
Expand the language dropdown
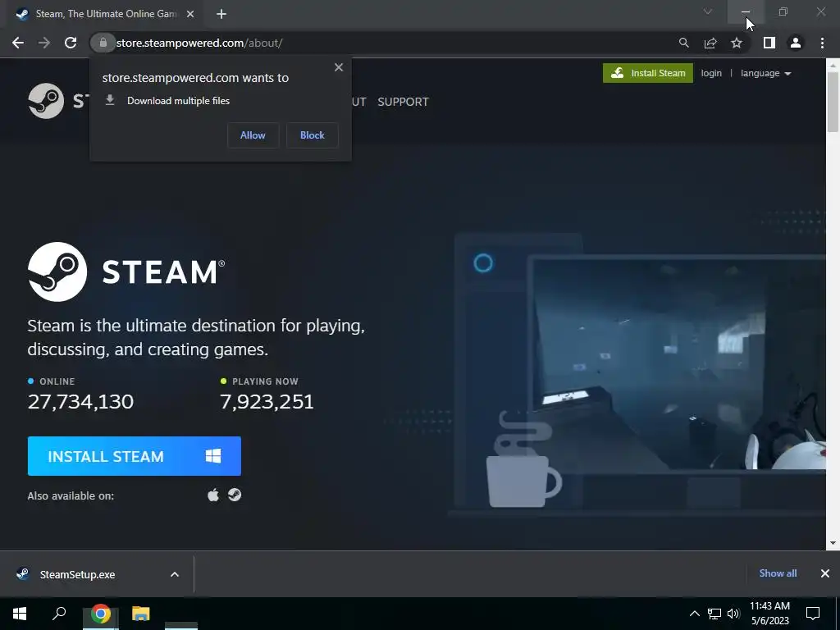[765, 73]
